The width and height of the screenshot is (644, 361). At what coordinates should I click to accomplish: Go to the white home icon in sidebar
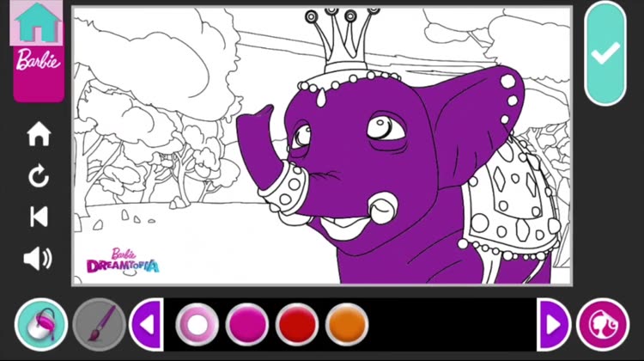point(39,134)
